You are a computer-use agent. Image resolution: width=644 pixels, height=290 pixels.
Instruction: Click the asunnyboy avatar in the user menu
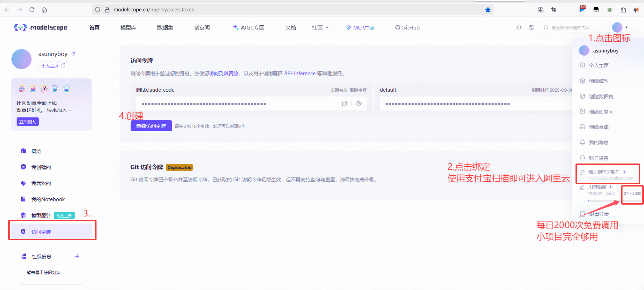584,50
